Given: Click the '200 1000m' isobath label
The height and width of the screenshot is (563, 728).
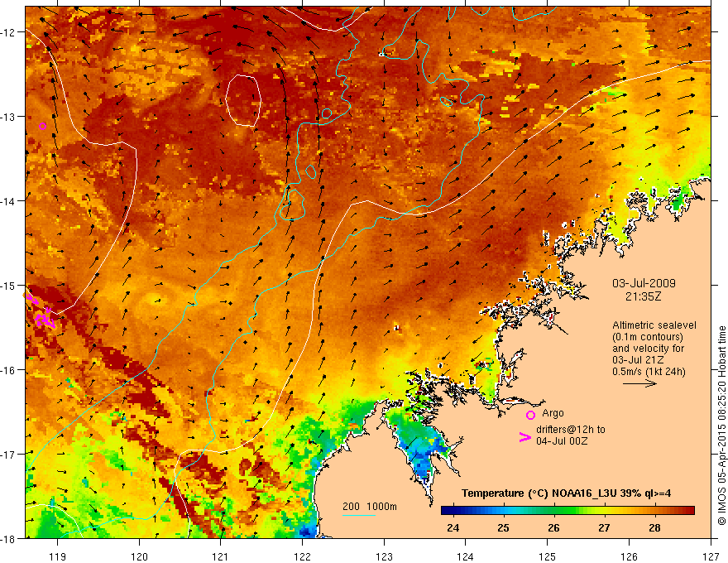Looking at the screenshot, I should coord(370,507).
